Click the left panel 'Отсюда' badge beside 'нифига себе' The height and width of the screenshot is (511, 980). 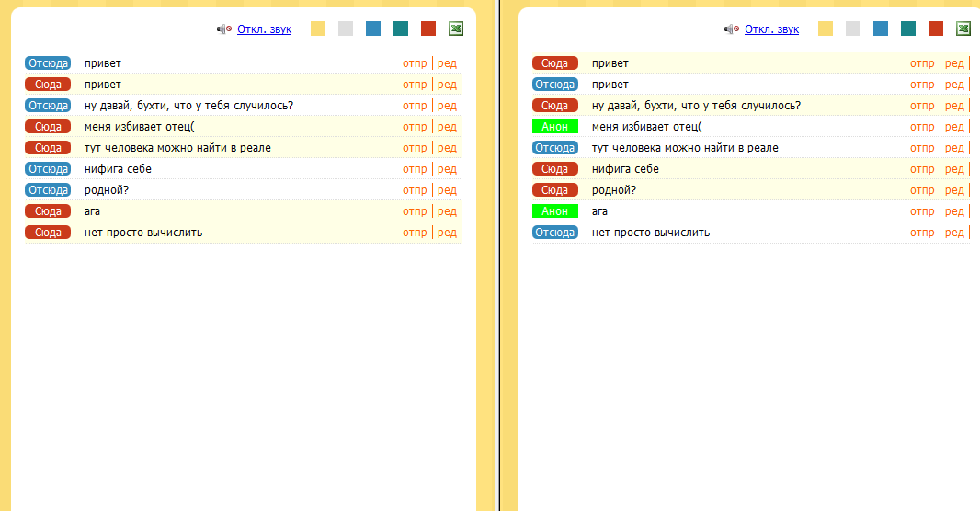point(48,169)
